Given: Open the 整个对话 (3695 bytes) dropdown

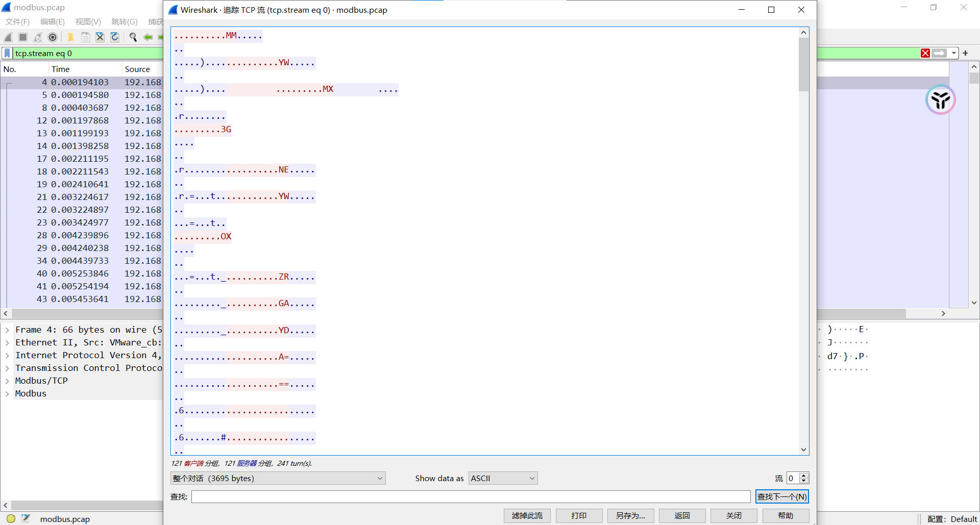Looking at the screenshot, I should (278, 478).
